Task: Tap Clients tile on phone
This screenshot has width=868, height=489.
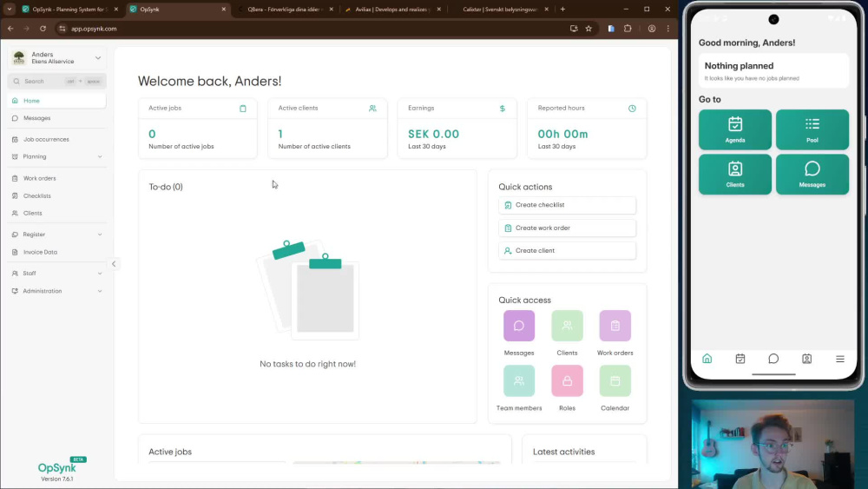Action: click(x=734, y=175)
